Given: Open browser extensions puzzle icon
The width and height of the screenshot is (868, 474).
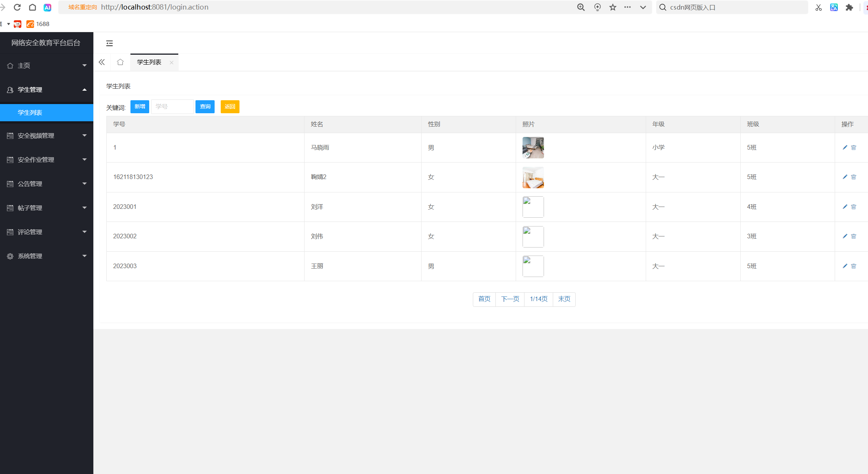Looking at the screenshot, I should pyautogui.click(x=849, y=7).
